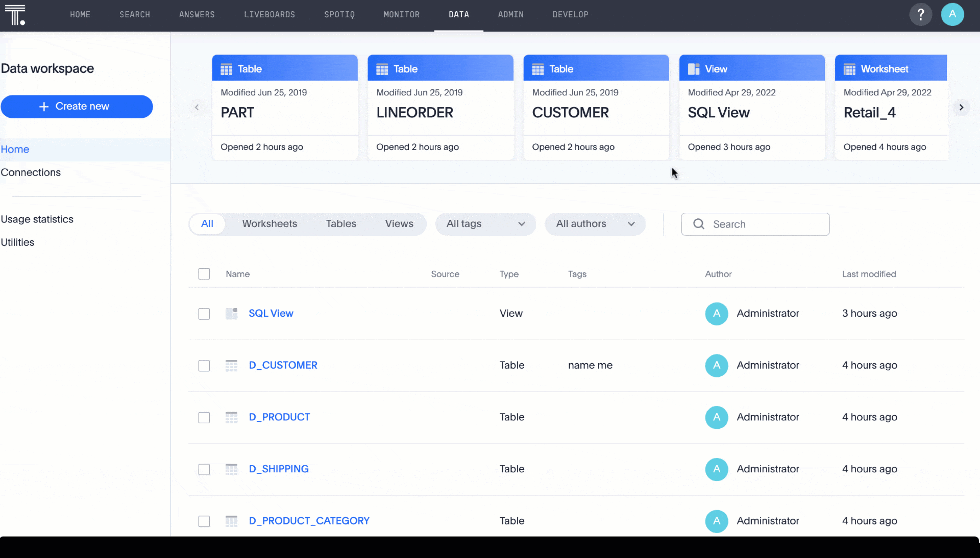Click the Administrator avatar in D_SHIPPING row
Image resolution: width=980 pixels, height=558 pixels.
point(716,469)
